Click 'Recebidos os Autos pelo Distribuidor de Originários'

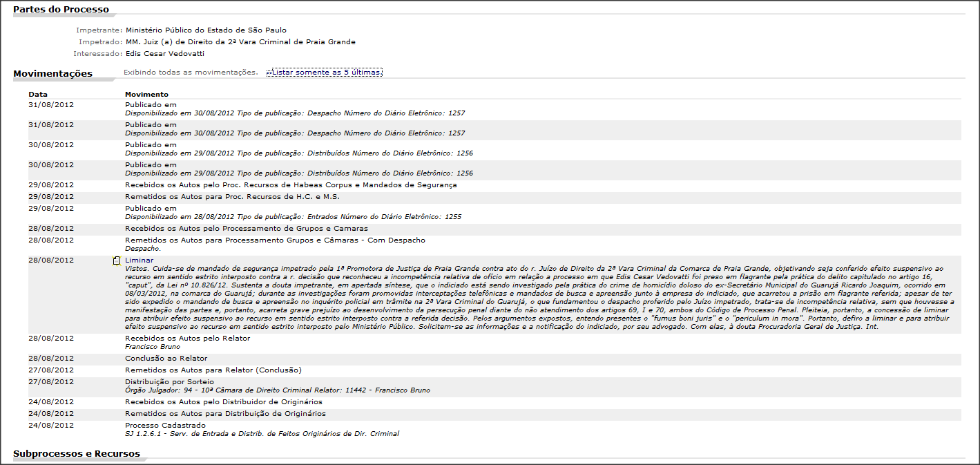(223, 402)
